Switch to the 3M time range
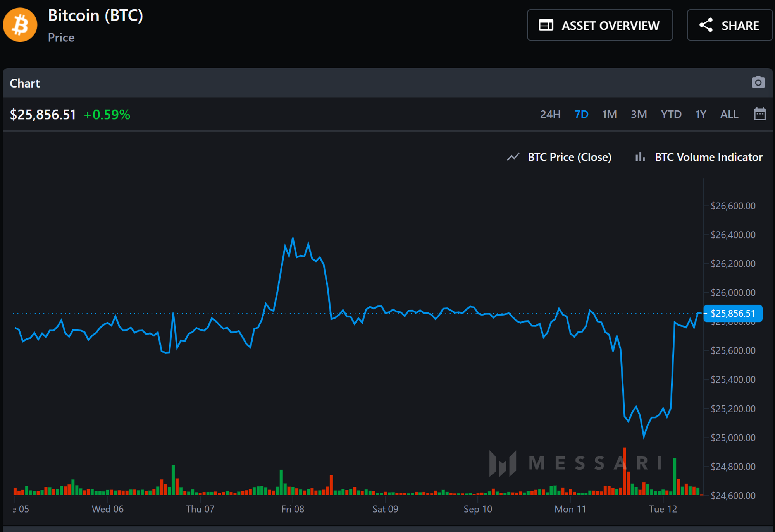This screenshot has width=775, height=532. tap(639, 114)
